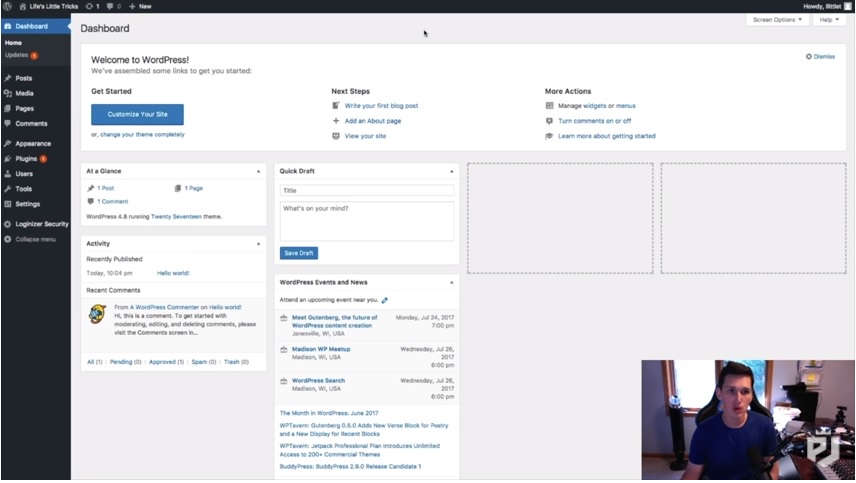Click the View your site icon

[336, 136]
